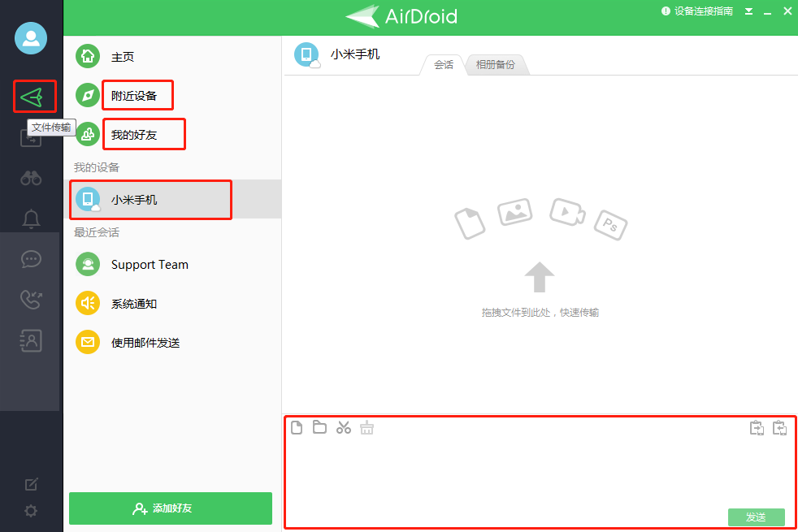Open the 系统通知 conversation
Image resolution: width=798 pixels, height=532 pixels.
coord(172,304)
